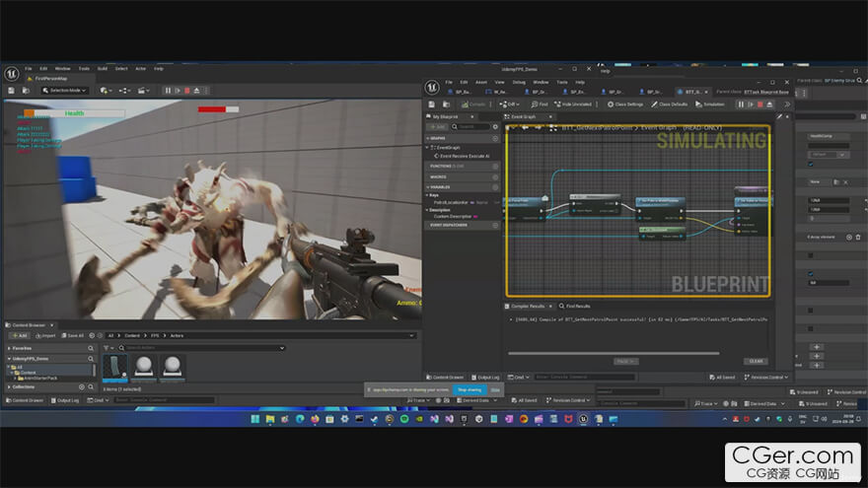Click the FPS folder in Content Browser breadcrumb
The height and width of the screenshot is (488, 868).
click(x=155, y=335)
